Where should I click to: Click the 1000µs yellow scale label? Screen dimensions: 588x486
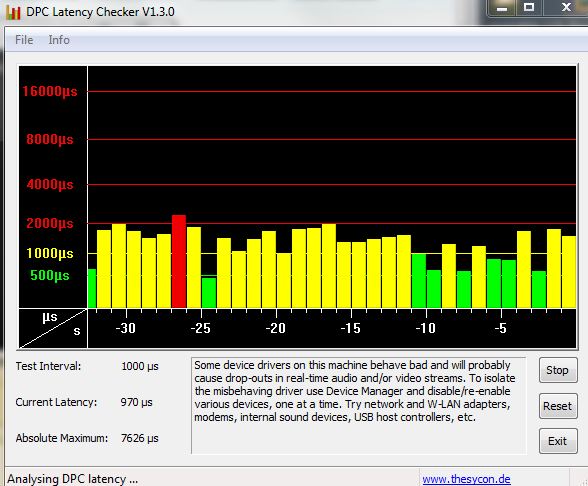click(50, 254)
